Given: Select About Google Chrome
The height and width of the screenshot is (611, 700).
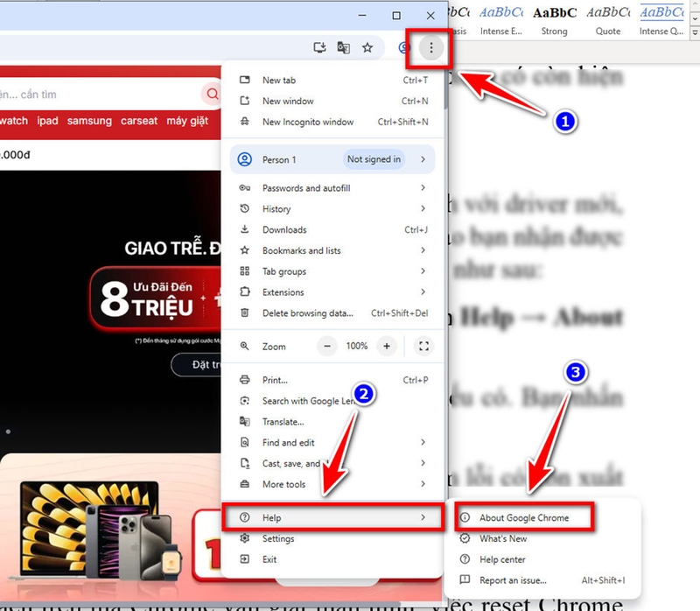Looking at the screenshot, I should (x=523, y=516).
